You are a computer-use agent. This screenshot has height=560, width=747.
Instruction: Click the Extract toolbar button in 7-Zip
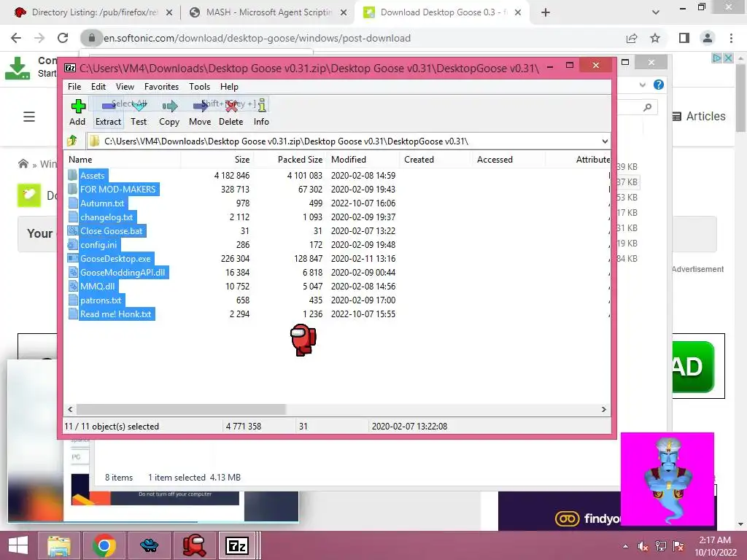tap(108, 112)
